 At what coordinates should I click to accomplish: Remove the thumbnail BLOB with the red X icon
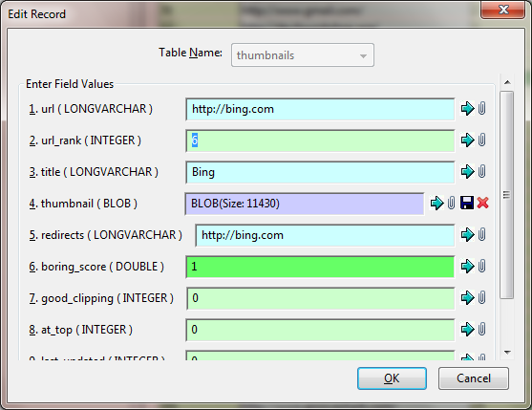click(x=482, y=203)
